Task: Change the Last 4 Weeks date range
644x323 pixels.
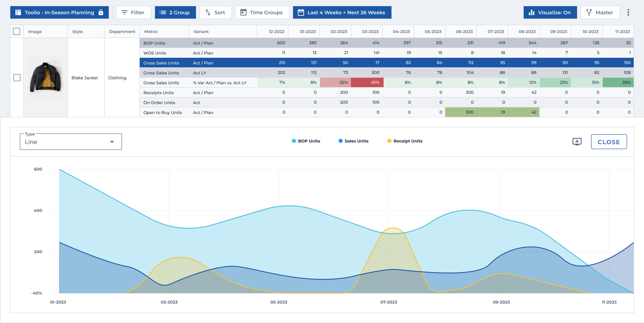Action: coord(342,12)
